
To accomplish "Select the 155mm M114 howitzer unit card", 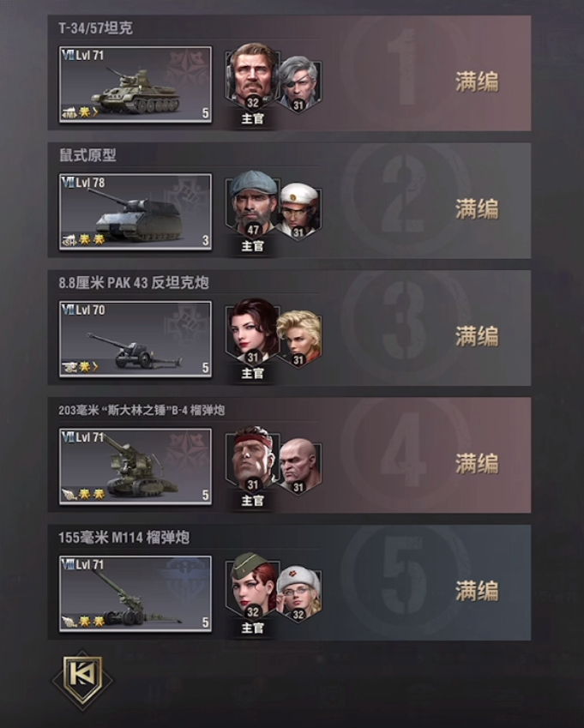I will click(135, 594).
